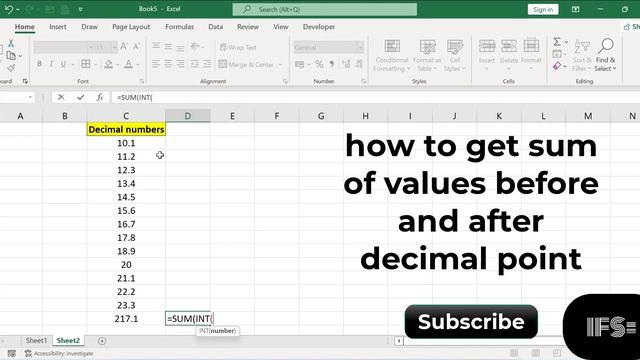Click the Accessibility: Investigate status item

(x=59, y=353)
